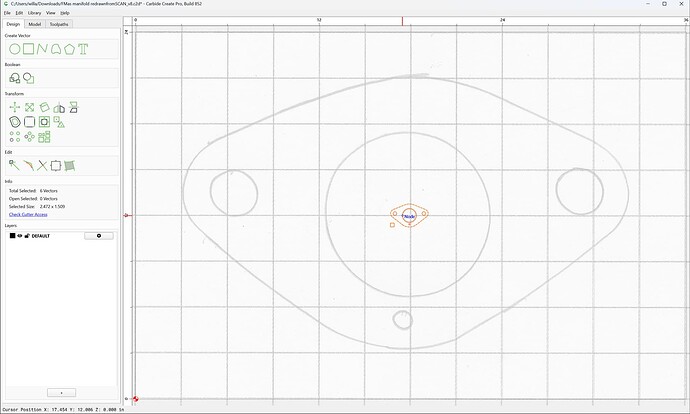
Task: Click the Warp grid edit icon
Action: point(70,165)
